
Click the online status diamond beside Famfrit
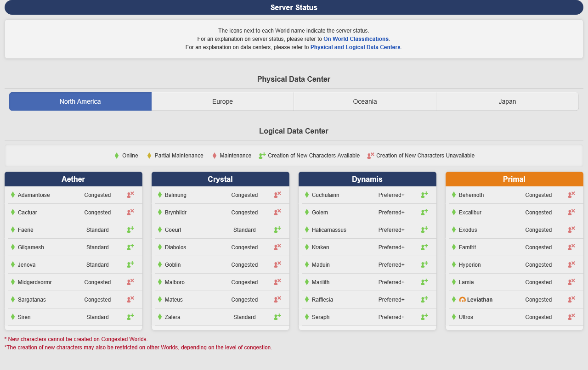(x=454, y=247)
